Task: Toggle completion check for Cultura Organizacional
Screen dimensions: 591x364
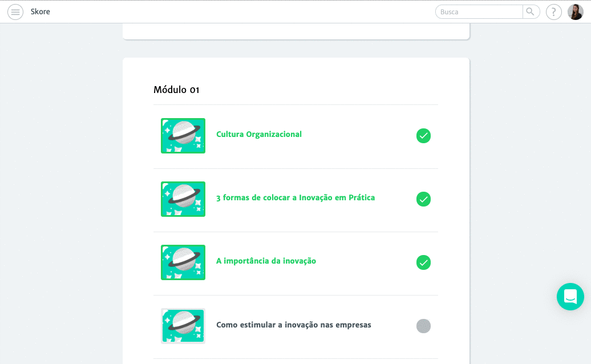Action: (x=423, y=136)
